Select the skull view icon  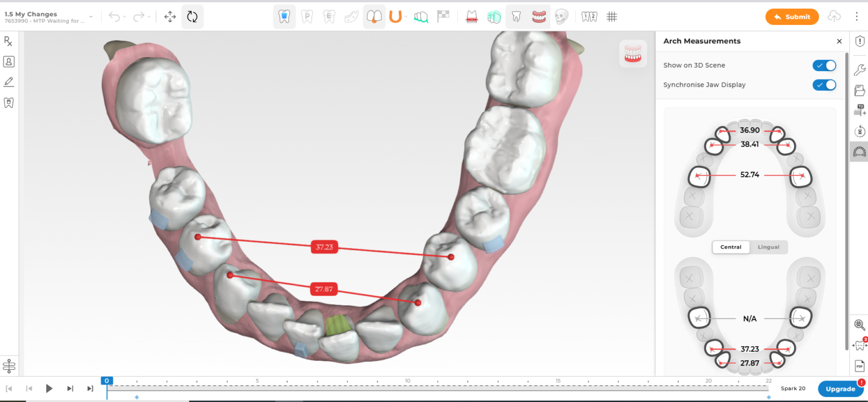(x=561, y=17)
